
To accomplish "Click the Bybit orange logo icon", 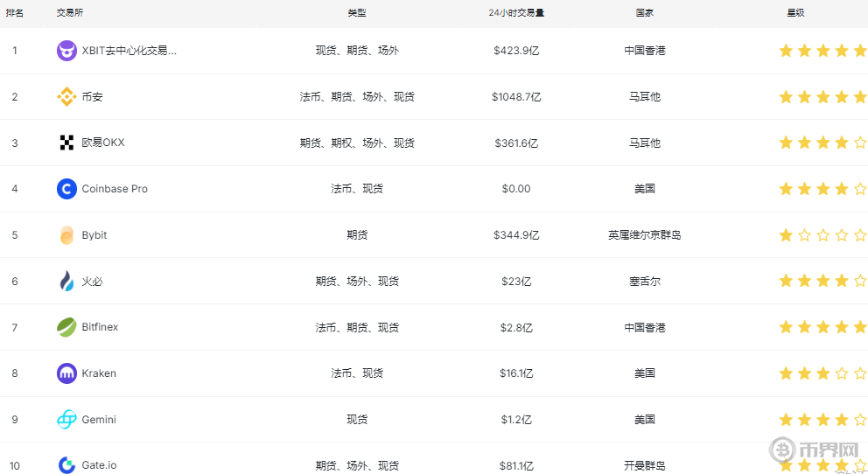I will pyautogui.click(x=66, y=235).
